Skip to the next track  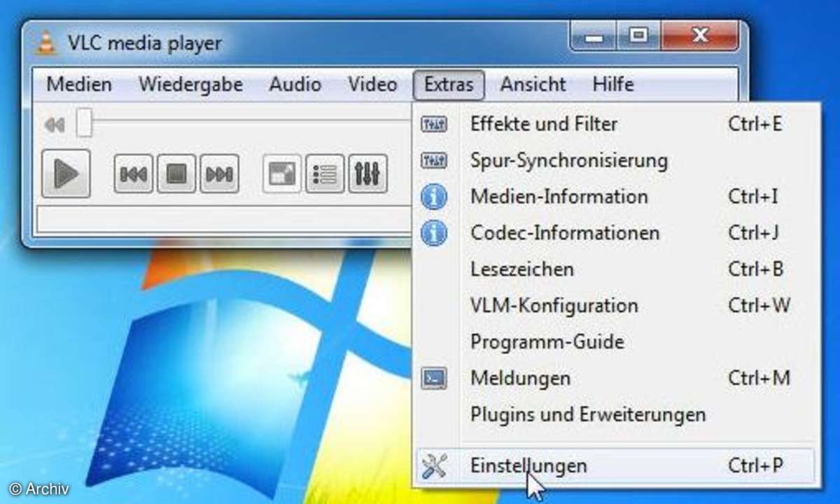coord(220,174)
